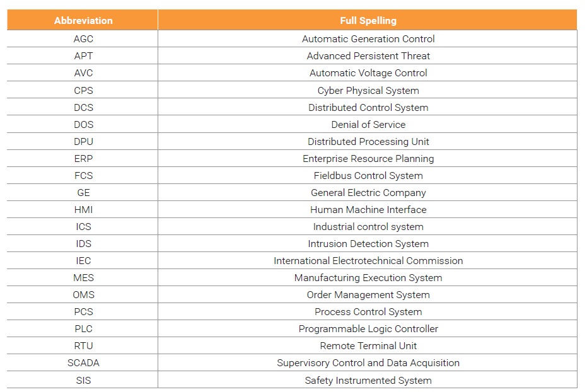Click the Industrial control system cell
Viewport: 587px width, 392px height.
[368, 227]
